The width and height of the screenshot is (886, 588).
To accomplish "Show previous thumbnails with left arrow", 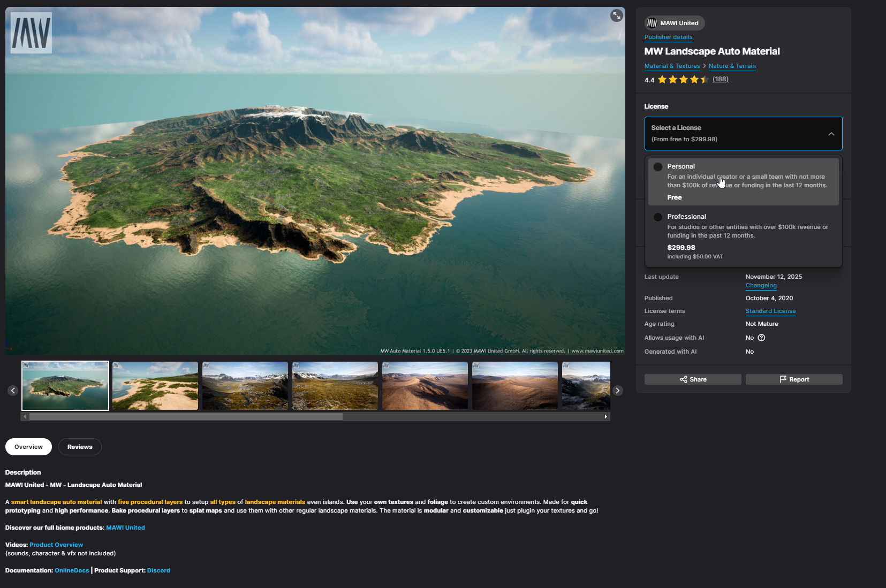I will 13,391.
